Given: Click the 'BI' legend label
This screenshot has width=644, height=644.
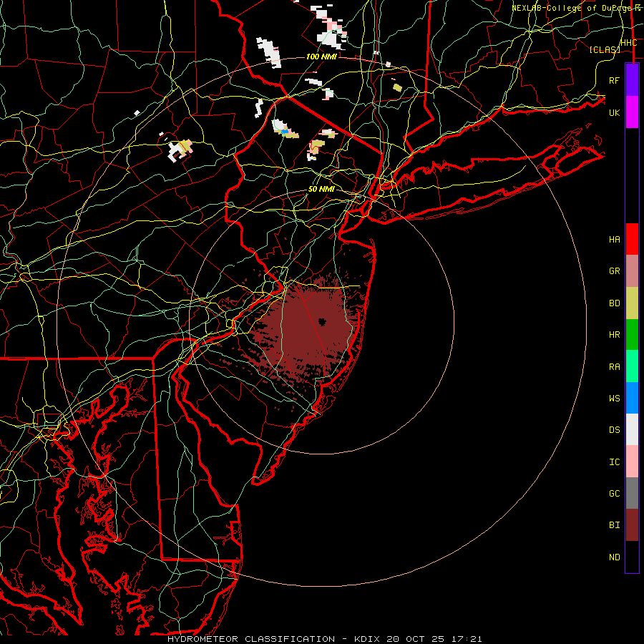Looking at the screenshot, I should tap(615, 525).
